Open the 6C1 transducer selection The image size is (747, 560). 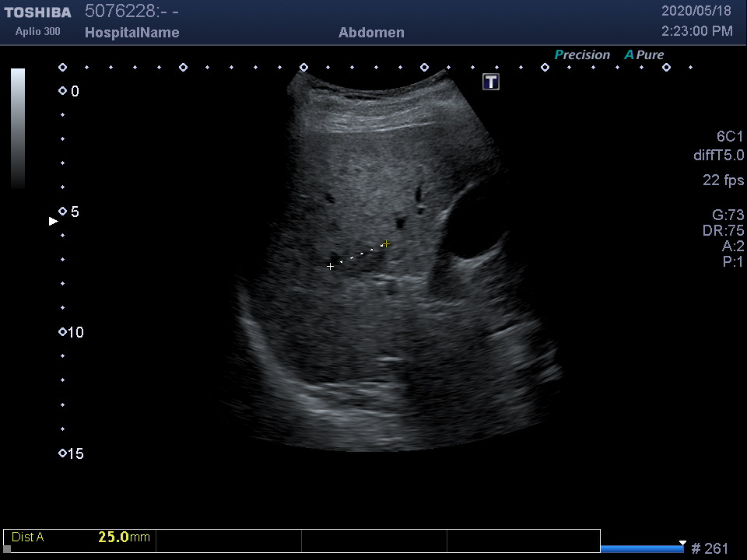(x=729, y=136)
